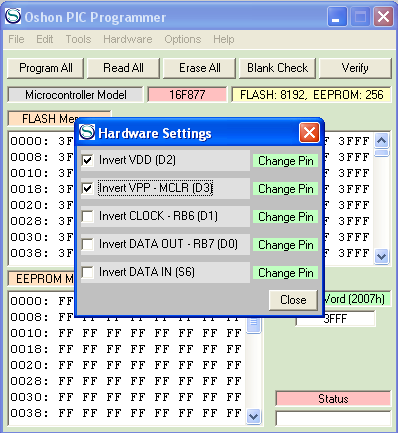
Task: Click the Read All button
Action: (x=123, y=68)
